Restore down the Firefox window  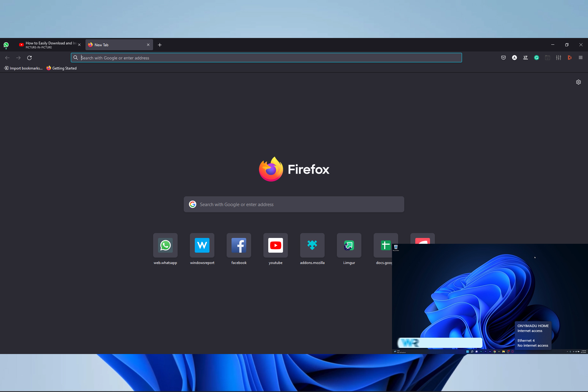(567, 45)
